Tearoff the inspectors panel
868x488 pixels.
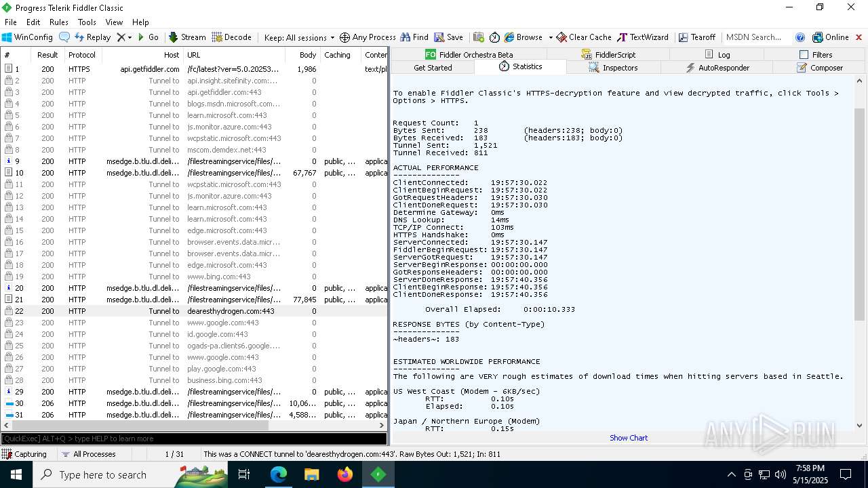(697, 37)
